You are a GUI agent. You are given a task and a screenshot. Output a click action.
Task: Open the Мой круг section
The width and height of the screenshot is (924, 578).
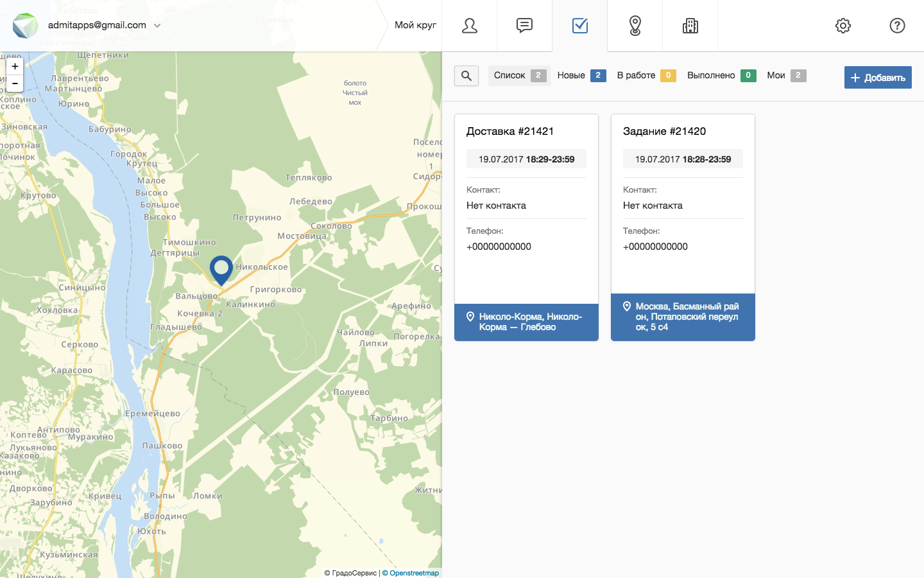tap(415, 25)
